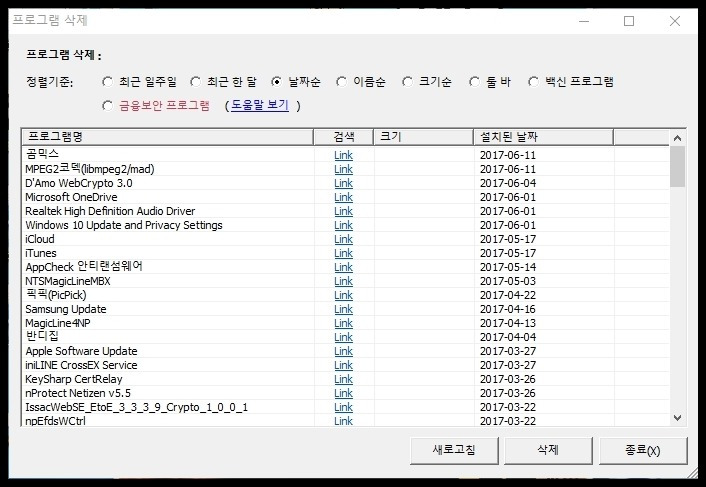The width and height of the screenshot is (706, 487).
Task: Click the 2017-05-14 install date cell
Action: 508,267
